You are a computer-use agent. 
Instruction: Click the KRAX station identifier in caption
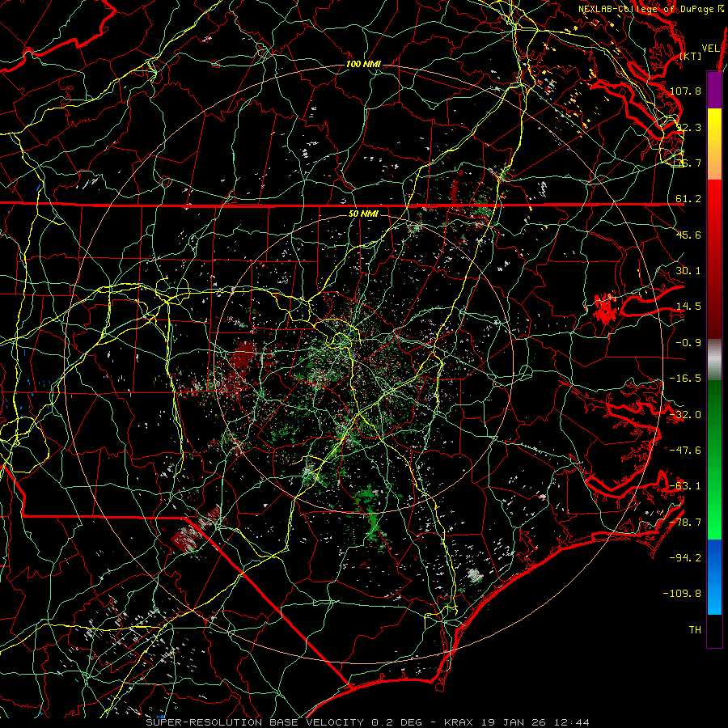pos(459,722)
